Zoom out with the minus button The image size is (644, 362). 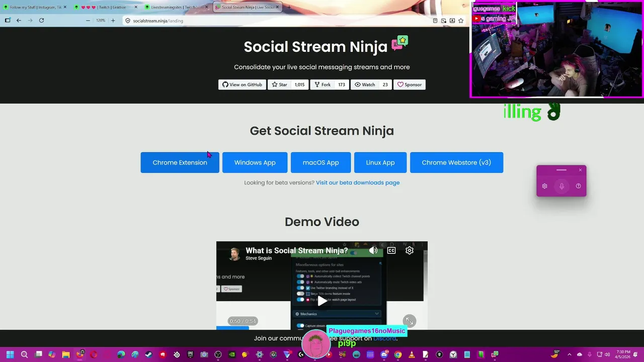click(88, 21)
